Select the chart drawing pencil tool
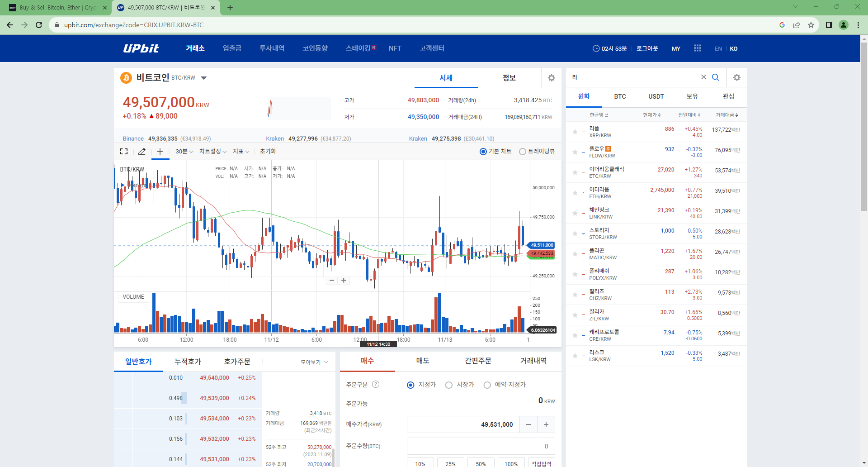Viewport: 868px width, 467px height. (x=142, y=152)
